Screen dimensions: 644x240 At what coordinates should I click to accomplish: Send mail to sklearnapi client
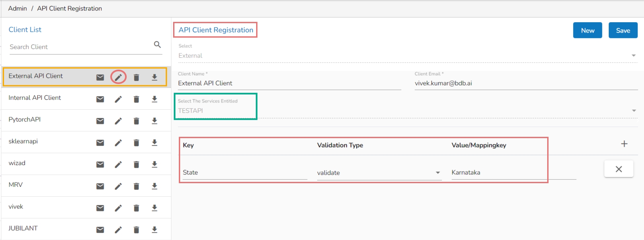point(100,143)
